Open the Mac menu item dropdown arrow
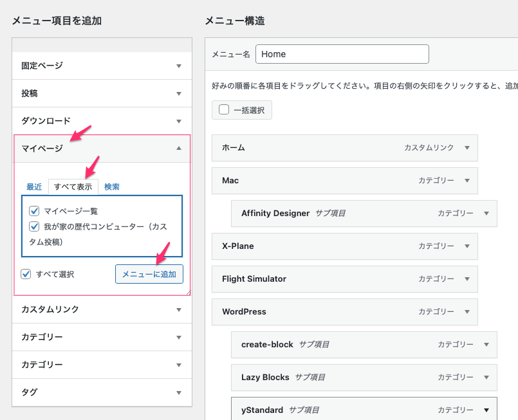This screenshot has width=518, height=420. tap(468, 181)
